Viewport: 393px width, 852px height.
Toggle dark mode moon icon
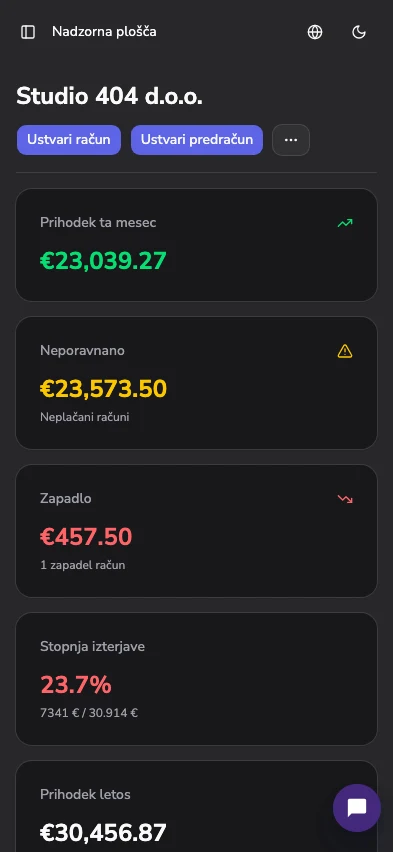pos(359,32)
